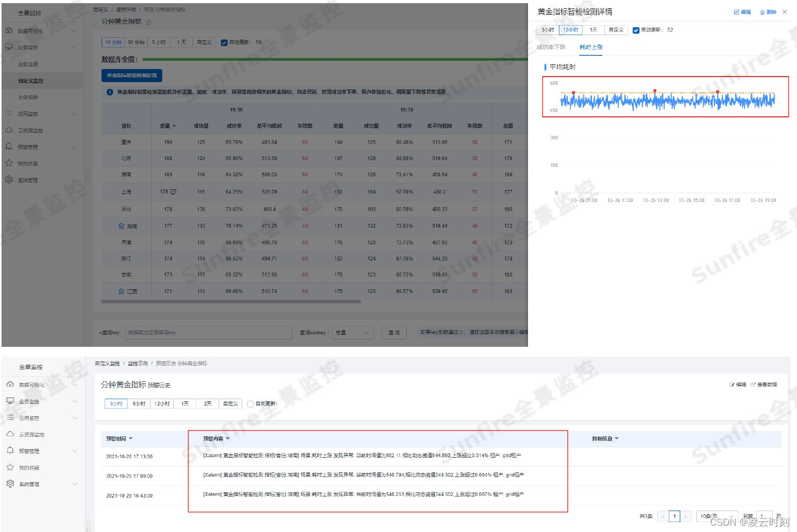Expand 预警管理 chevron in 预警历史 page sidebar
This screenshot has height=532, width=797.
[75, 451]
